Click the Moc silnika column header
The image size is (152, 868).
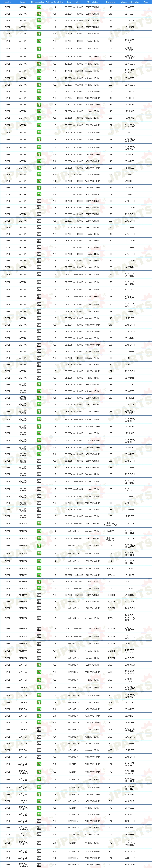coord(92,2)
